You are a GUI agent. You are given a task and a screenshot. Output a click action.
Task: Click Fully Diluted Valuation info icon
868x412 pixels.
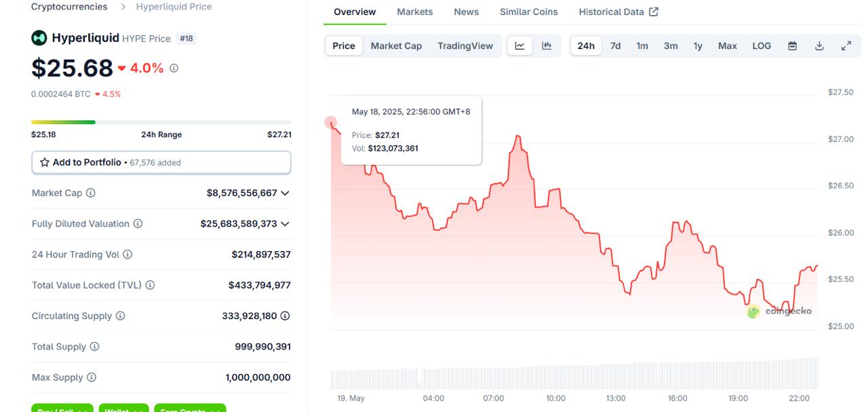pos(138,223)
